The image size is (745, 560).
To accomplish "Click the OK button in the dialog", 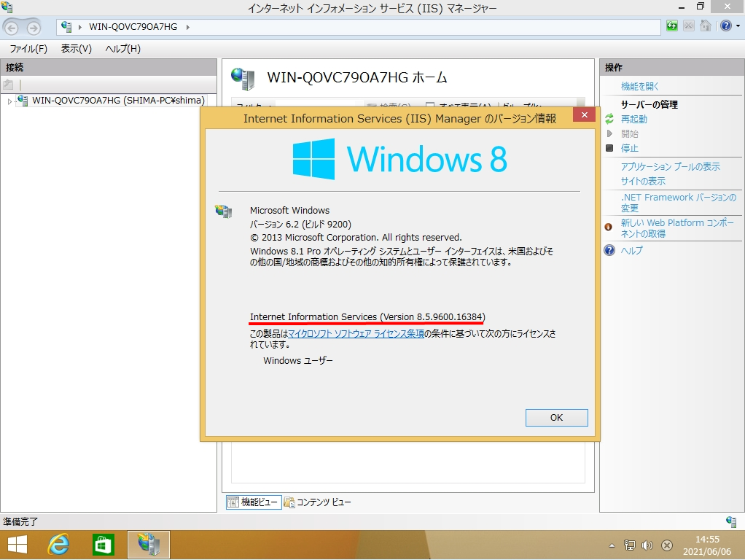I will [556, 417].
